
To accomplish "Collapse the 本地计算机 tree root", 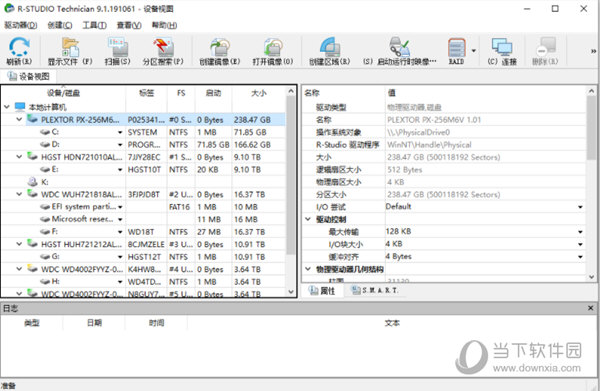I will 7,107.
